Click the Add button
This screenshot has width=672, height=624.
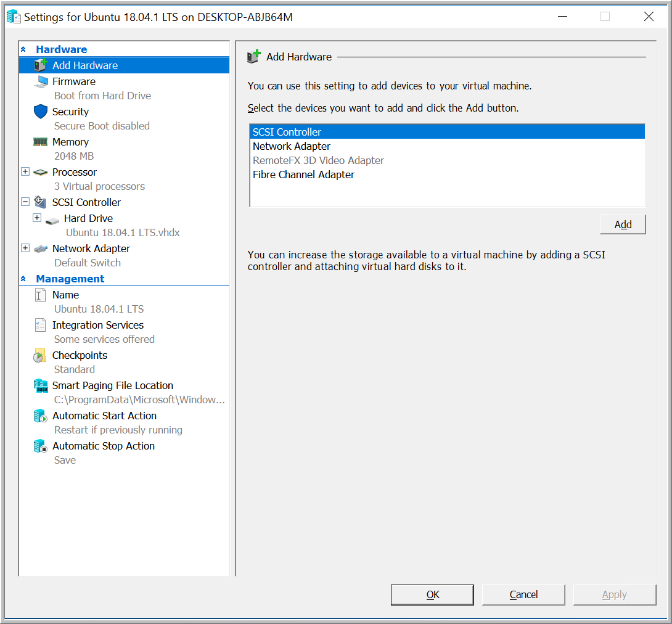point(623,224)
